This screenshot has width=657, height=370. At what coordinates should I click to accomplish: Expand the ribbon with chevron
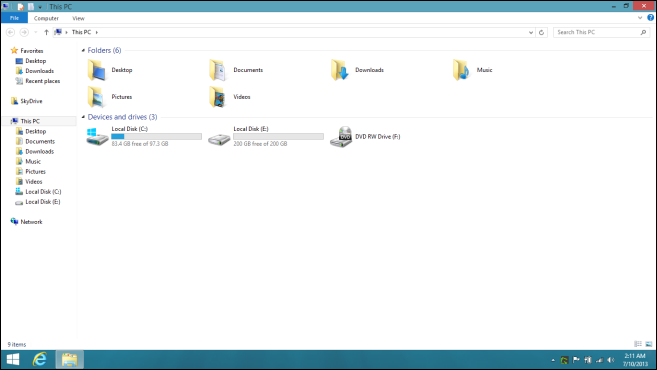click(640, 18)
